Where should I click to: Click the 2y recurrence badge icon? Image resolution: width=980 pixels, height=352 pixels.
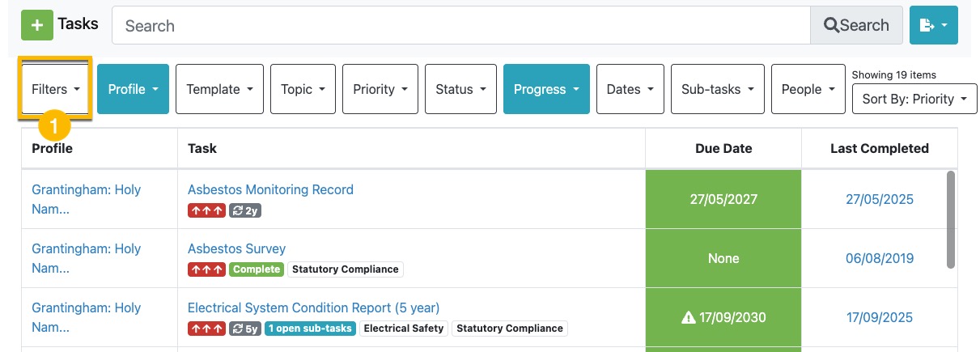(x=245, y=210)
